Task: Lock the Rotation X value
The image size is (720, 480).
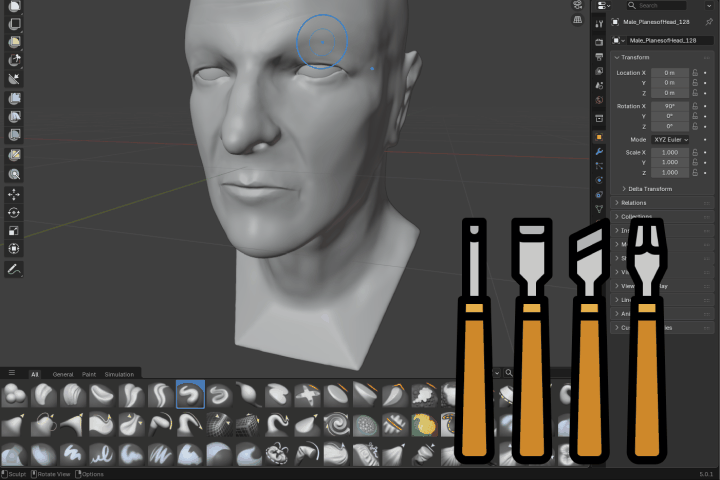Action: (x=695, y=106)
